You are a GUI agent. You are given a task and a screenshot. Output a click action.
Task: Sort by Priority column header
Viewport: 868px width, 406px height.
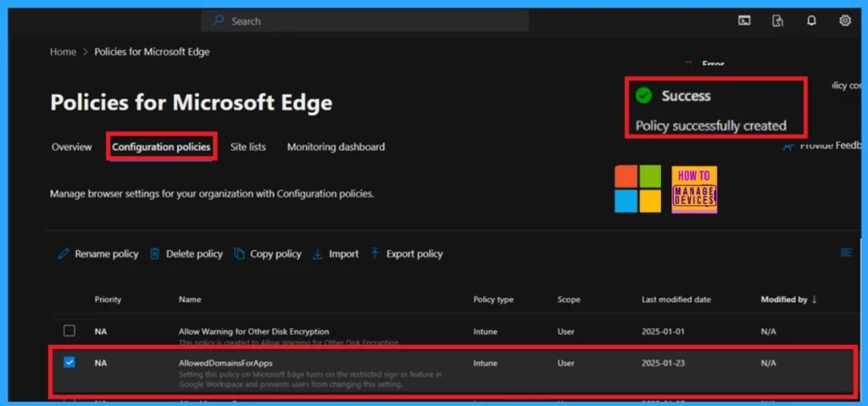coord(108,300)
